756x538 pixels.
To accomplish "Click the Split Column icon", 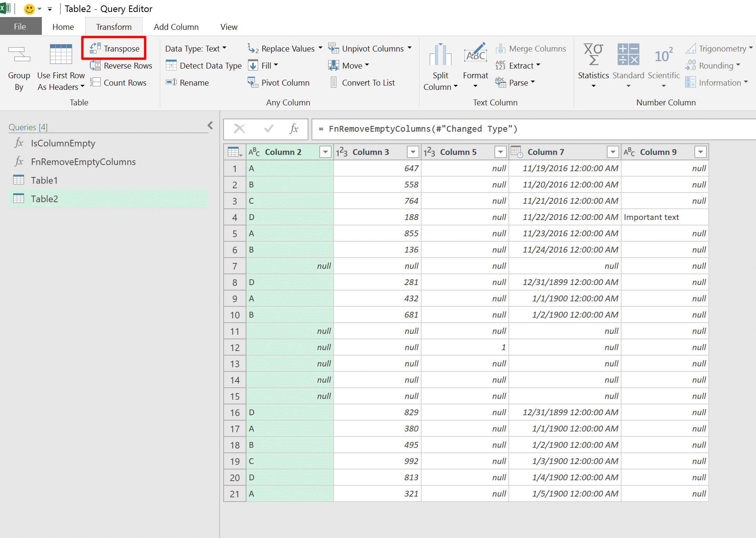I will [441, 55].
